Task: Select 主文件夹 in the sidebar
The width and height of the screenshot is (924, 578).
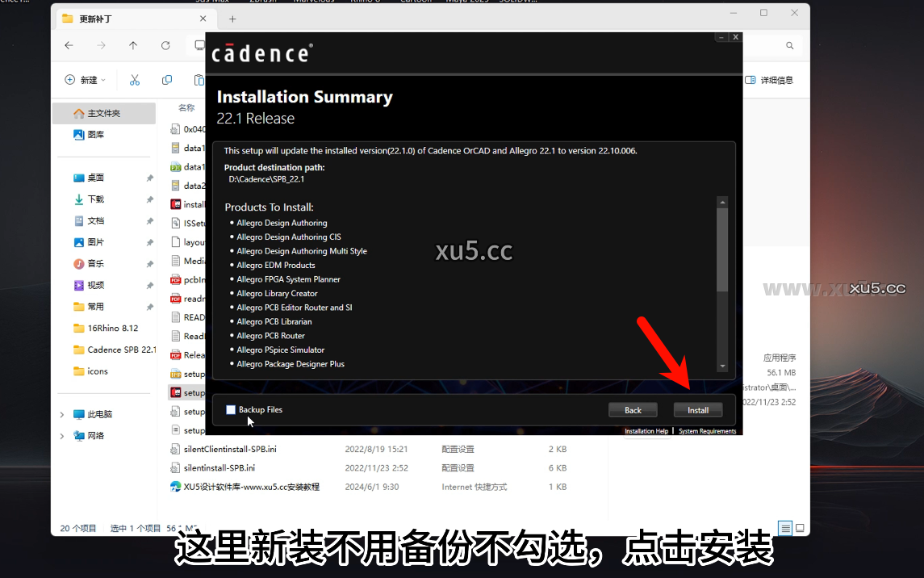Action: point(103,113)
